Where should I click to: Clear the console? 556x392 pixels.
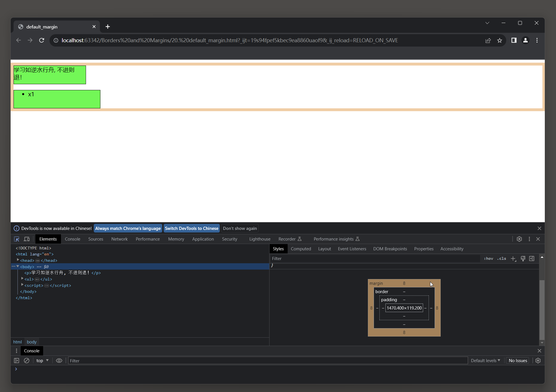tap(27, 361)
